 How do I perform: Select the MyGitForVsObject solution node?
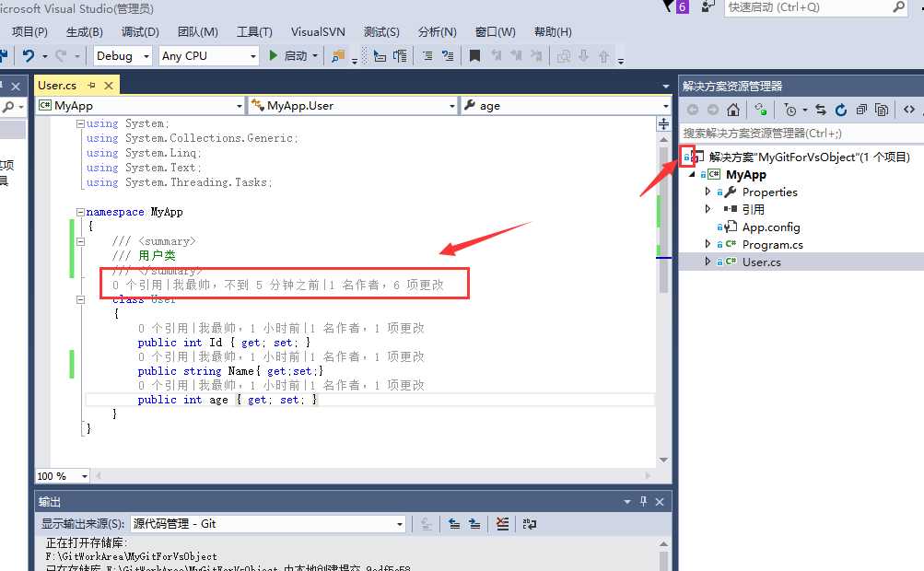click(x=809, y=157)
